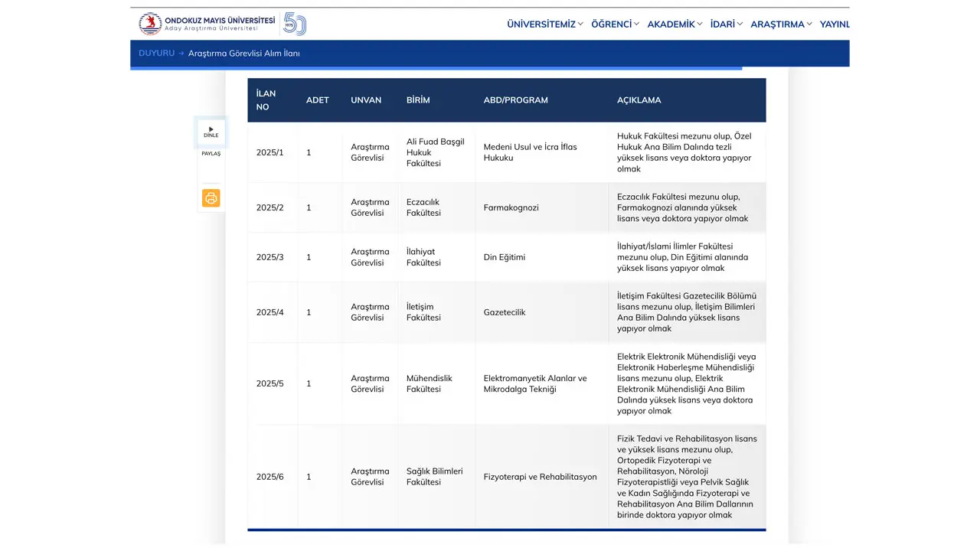Click the breadcrumb arrow after DUYURU
The image size is (980, 551).
point(181,54)
